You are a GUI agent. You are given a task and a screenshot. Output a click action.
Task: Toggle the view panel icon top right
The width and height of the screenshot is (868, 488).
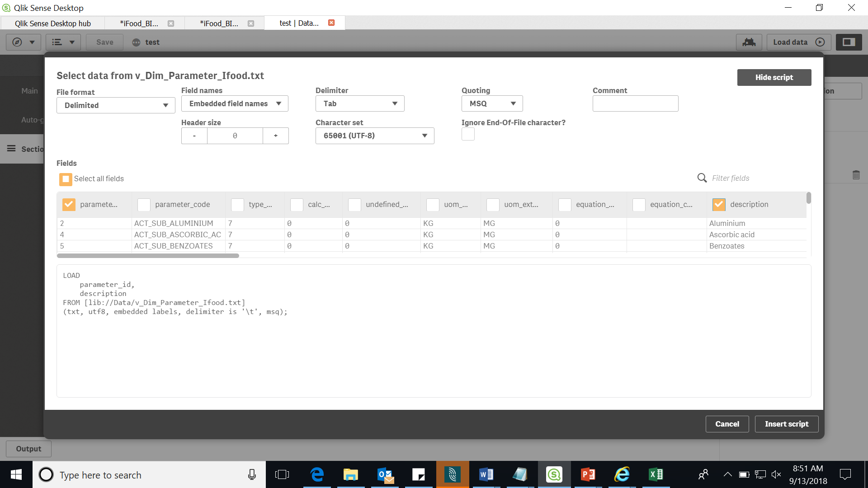tap(849, 42)
